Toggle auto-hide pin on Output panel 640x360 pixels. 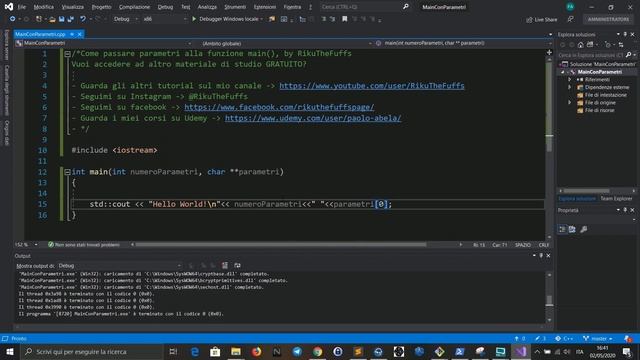coord(541,256)
